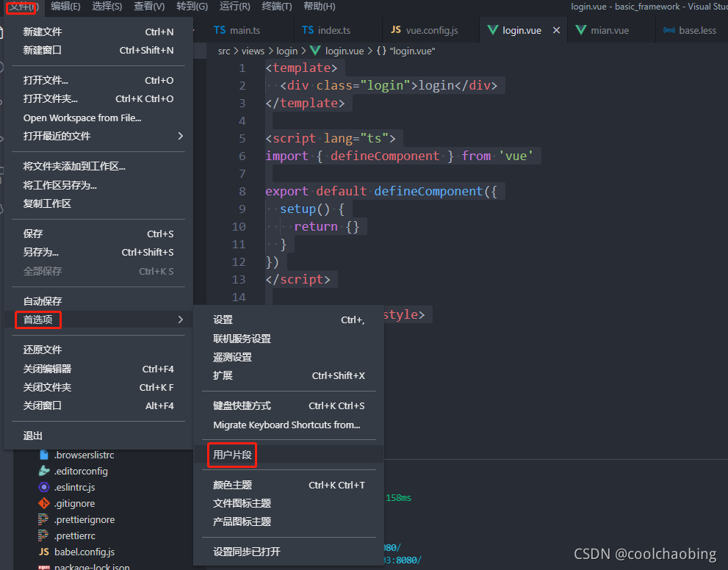Open 设置 from preferences submenu

(x=289, y=320)
